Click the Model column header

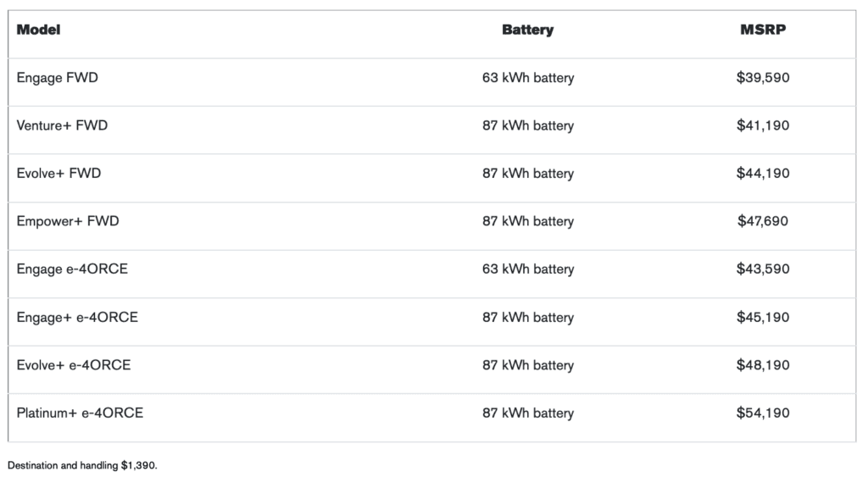click(39, 30)
